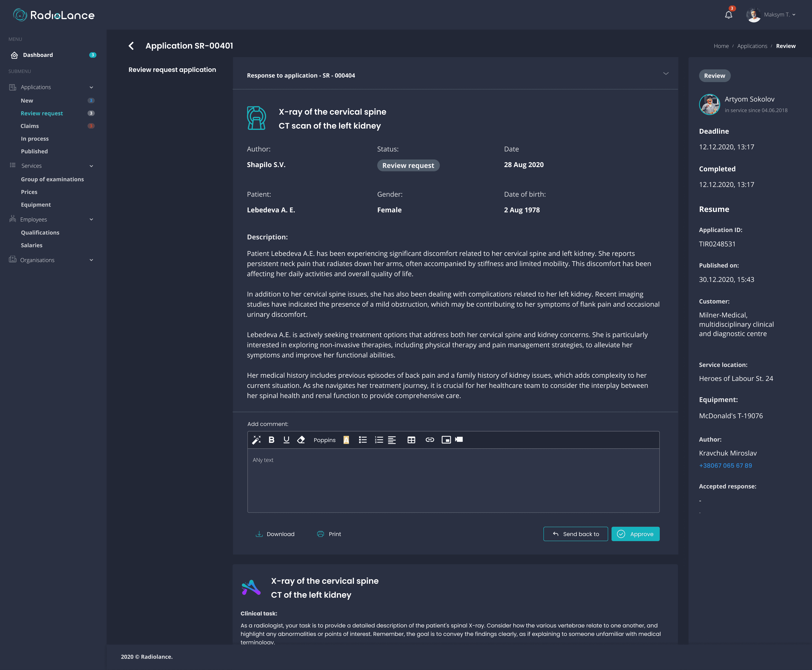The height and width of the screenshot is (670, 812).
Task: Click the insert table icon
Action: (411, 440)
